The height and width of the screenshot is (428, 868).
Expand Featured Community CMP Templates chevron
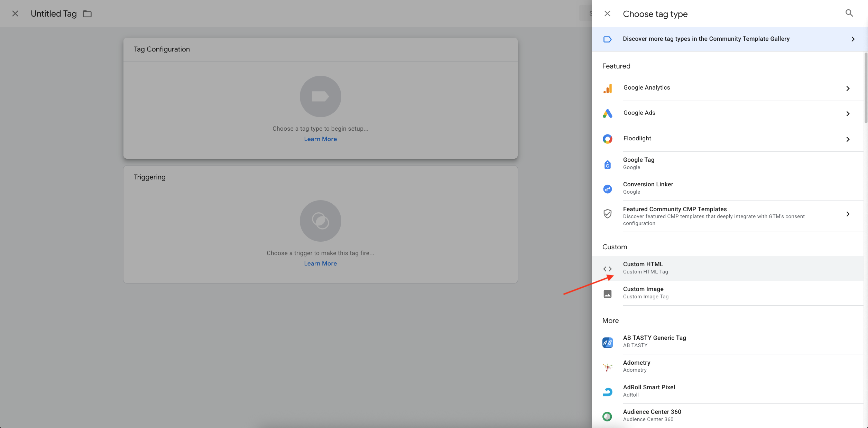(x=848, y=214)
